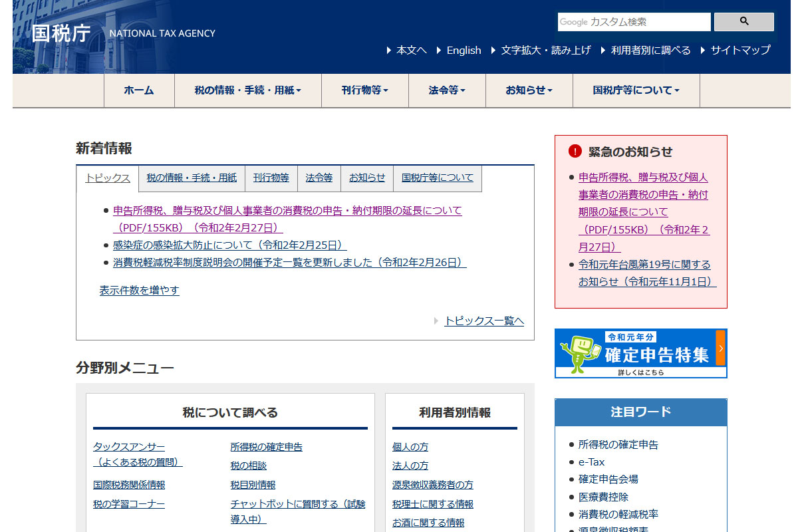The width and height of the screenshot is (798, 532).
Task: Open タックスアンサー link
Action: coord(129,447)
